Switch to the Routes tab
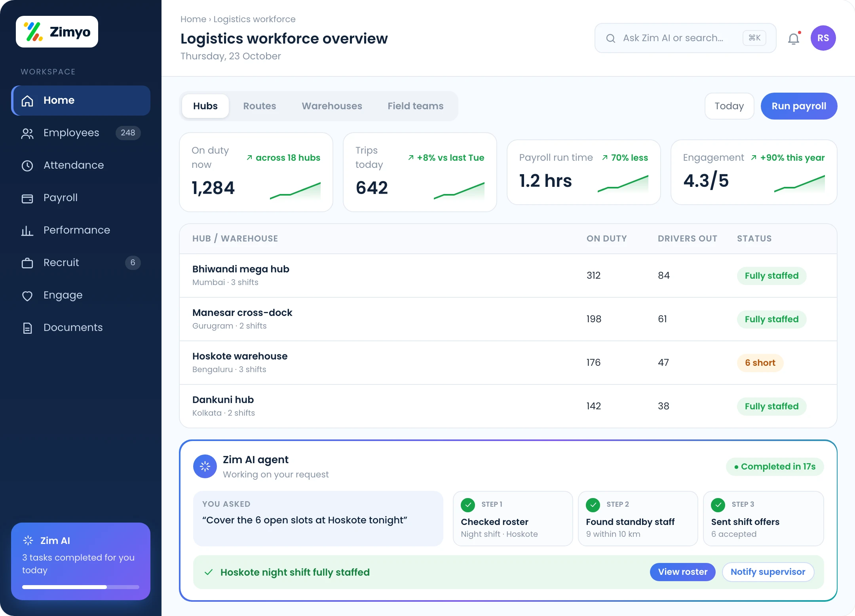The height and width of the screenshot is (616, 855). point(260,106)
